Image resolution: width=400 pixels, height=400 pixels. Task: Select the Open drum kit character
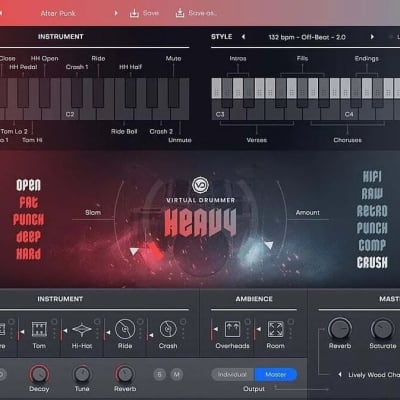[29, 185]
